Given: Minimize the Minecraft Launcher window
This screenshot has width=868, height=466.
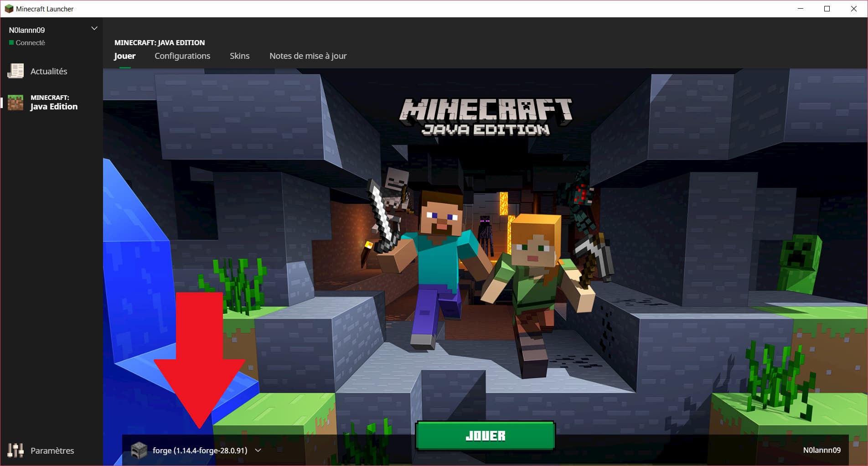Looking at the screenshot, I should (801, 9).
